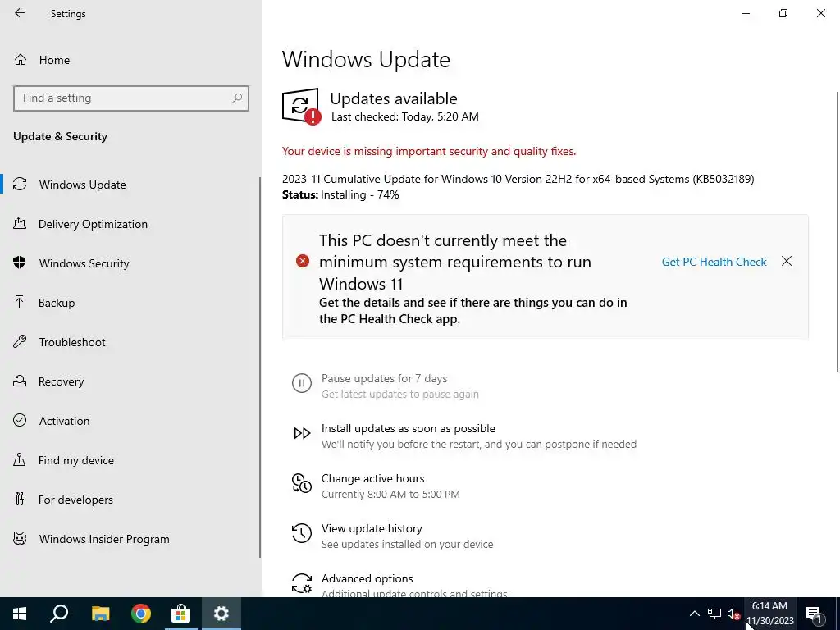Viewport: 840px width, 630px height.
Task: Click the Activation checkmark circle icon
Action: point(20,420)
